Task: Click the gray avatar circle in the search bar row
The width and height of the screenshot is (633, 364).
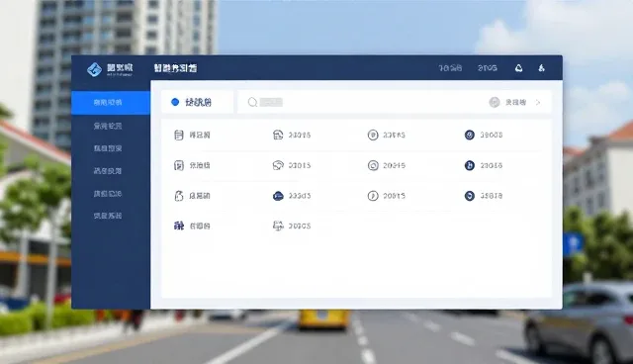Action: point(495,102)
